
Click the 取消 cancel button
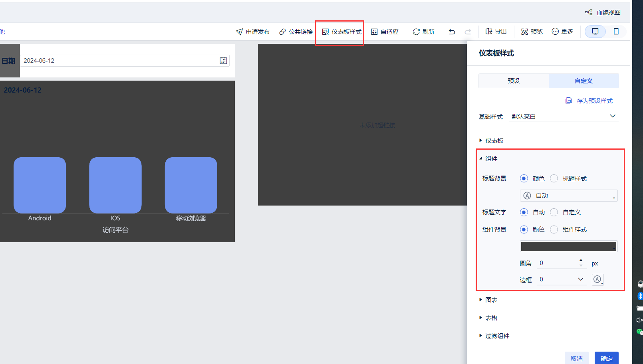(x=577, y=358)
